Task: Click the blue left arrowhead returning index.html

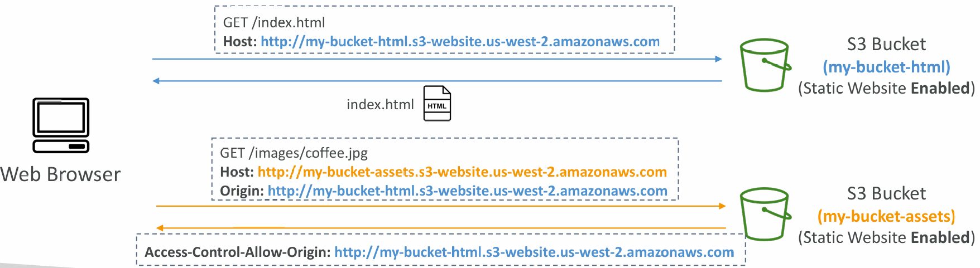Action: tap(156, 81)
